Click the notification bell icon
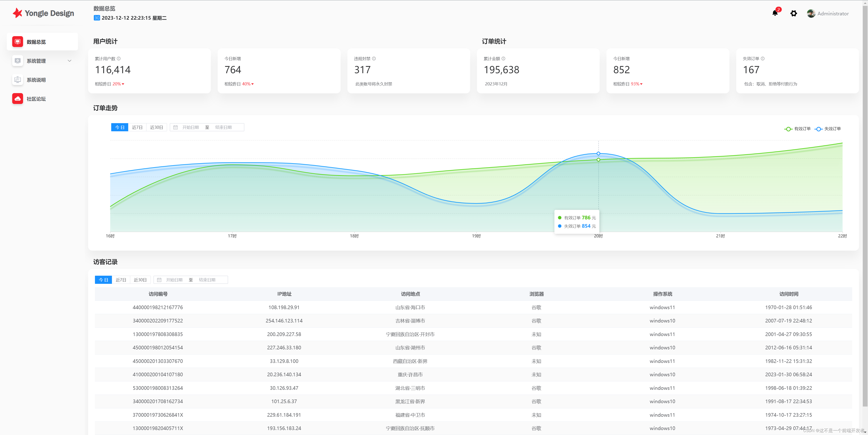Screen dimensions: 868x435 [x=775, y=13]
